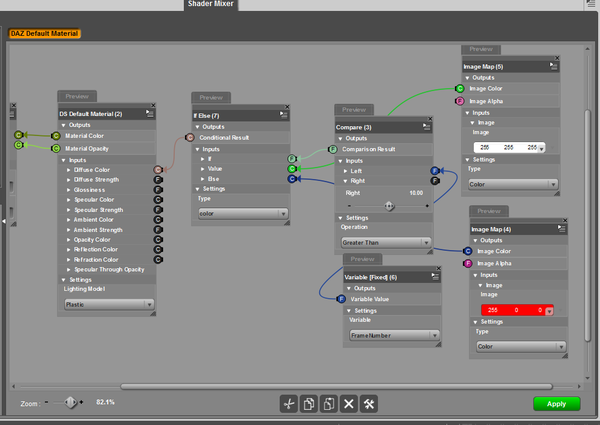Viewport: 600px width, 425px height.
Task: Click Image Map (4) Image Color connector
Action: click(x=468, y=251)
